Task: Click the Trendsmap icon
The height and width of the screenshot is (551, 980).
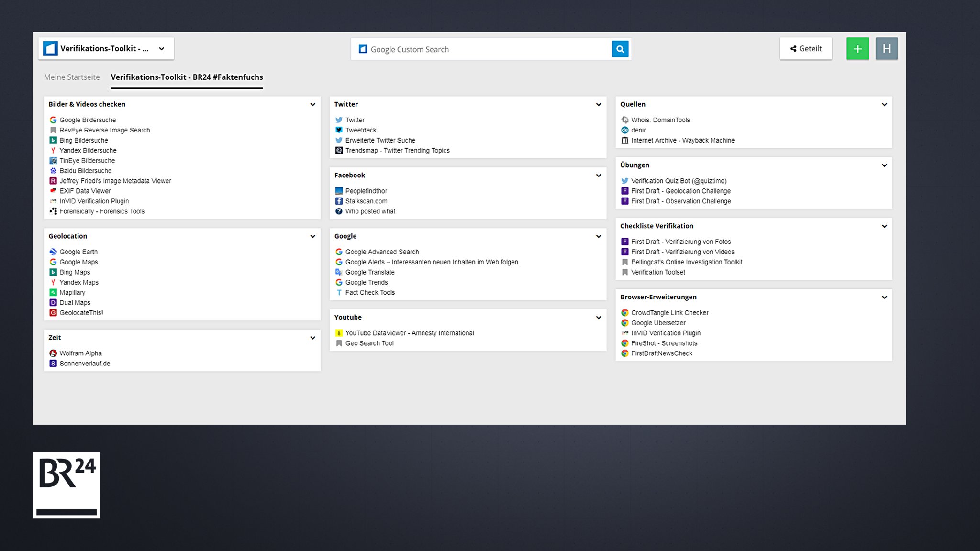Action: point(339,150)
